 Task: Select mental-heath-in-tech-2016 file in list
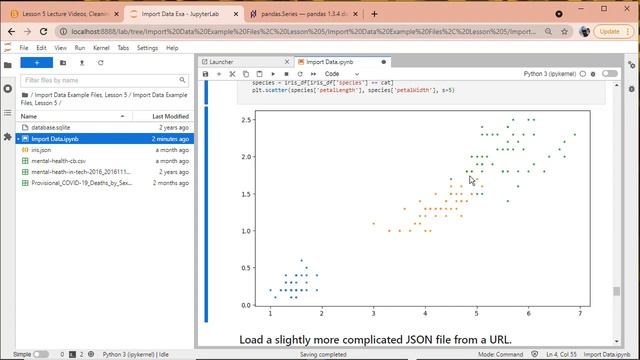pyautogui.click(x=105, y=172)
